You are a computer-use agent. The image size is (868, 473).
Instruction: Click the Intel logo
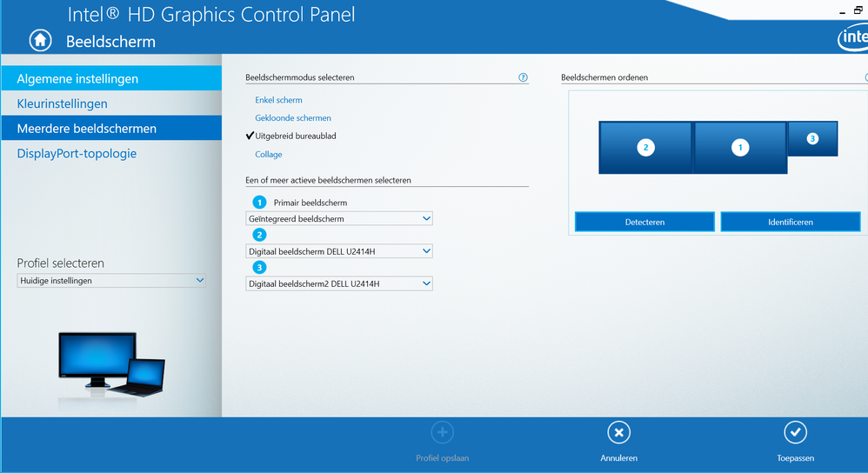tap(852, 37)
